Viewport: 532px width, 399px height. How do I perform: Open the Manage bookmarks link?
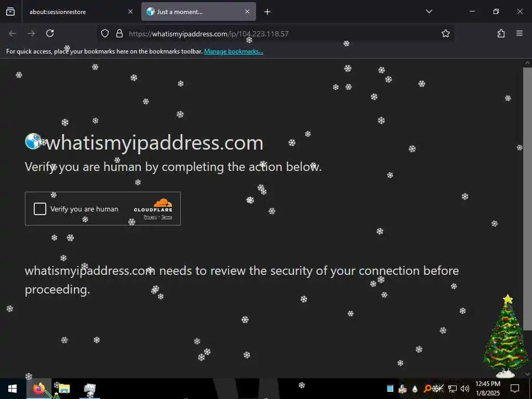[233, 51]
